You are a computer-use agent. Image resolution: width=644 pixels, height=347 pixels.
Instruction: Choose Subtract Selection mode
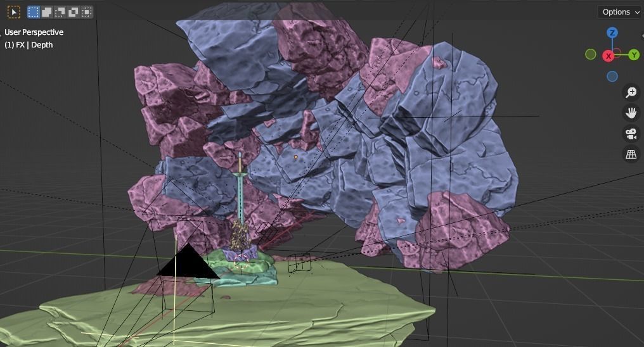pos(60,12)
